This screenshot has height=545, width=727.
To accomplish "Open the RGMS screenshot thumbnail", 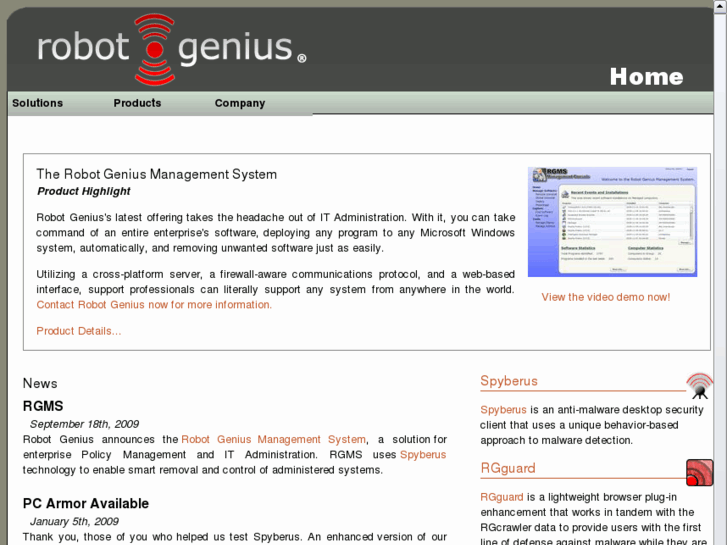I will 612,222.
